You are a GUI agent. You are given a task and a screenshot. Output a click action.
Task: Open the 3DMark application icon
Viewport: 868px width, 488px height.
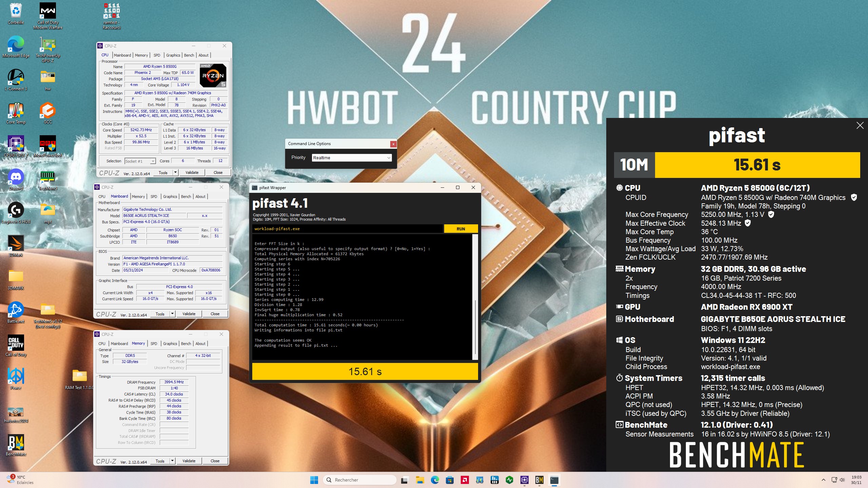[x=16, y=246]
